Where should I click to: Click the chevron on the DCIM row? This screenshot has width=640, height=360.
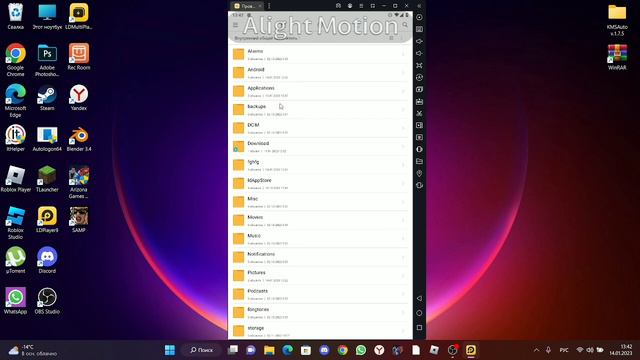(403, 128)
